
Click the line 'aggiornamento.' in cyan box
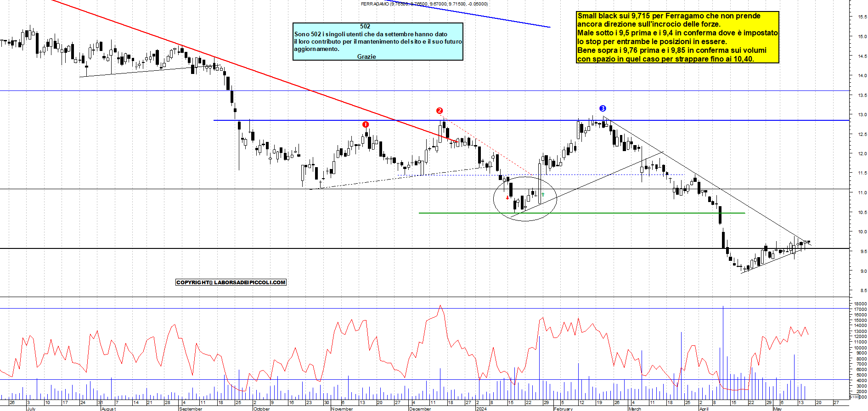(x=316, y=49)
